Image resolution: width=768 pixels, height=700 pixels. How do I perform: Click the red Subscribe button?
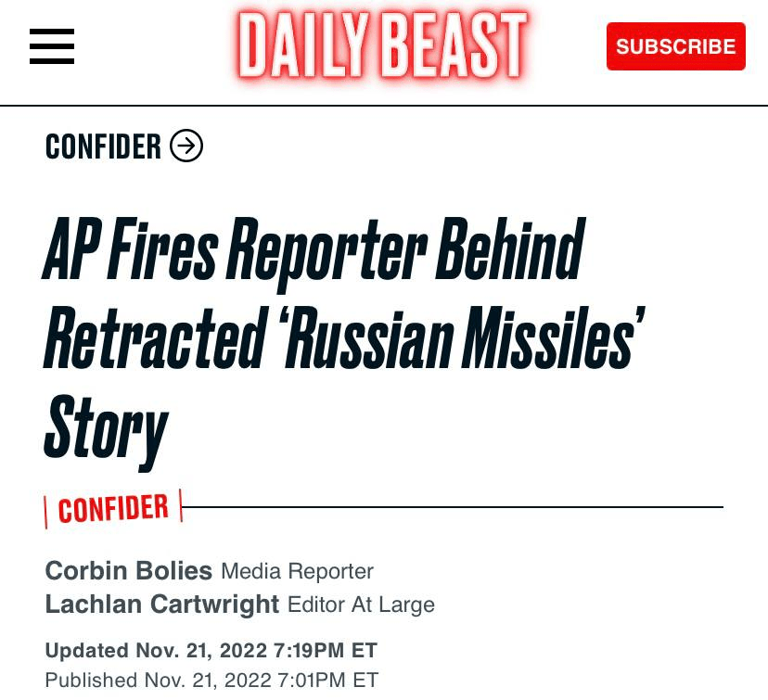pos(676,46)
